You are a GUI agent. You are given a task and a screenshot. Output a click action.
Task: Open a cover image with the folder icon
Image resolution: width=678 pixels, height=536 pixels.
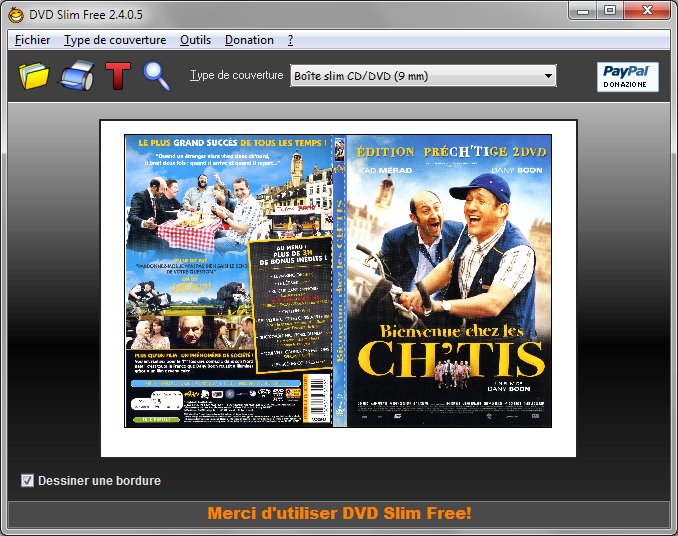pyautogui.click(x=34, y=76)
